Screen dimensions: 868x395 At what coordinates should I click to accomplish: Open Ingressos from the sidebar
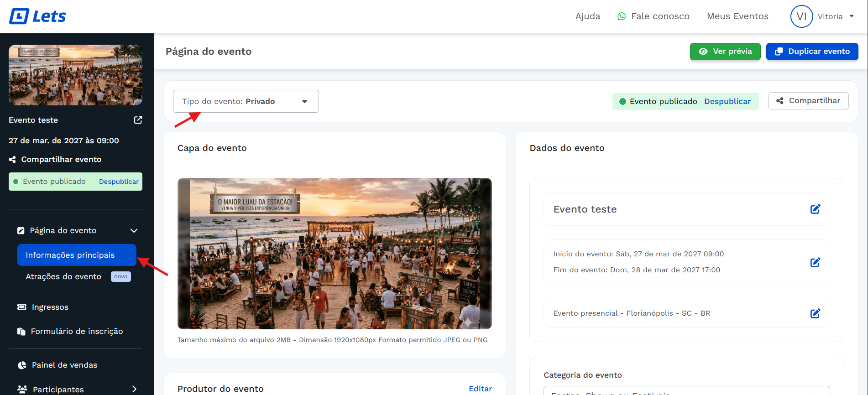coord(50,307)
